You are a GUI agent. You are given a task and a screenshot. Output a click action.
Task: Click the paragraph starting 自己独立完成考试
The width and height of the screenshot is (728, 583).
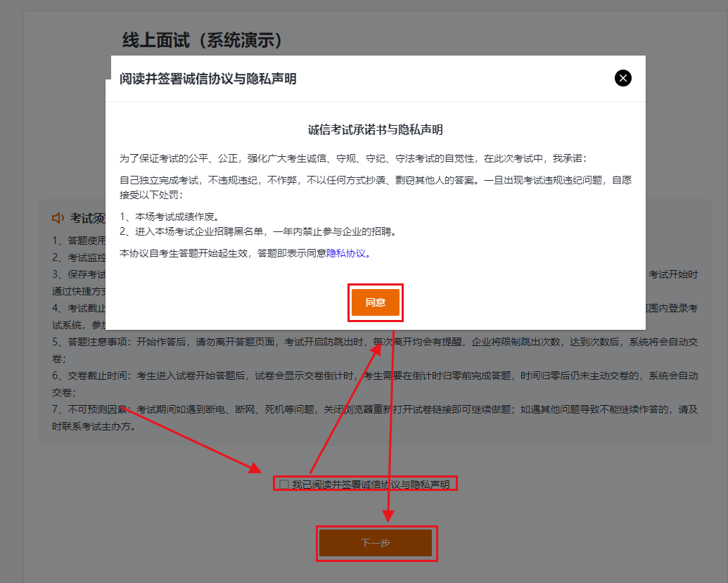click(x=376, y=188)
